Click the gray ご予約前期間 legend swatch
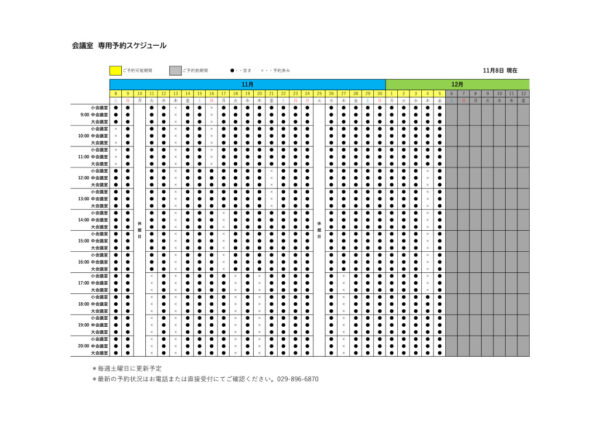The width and height of the screenshot is (600, 424). (x=175, y=71)
